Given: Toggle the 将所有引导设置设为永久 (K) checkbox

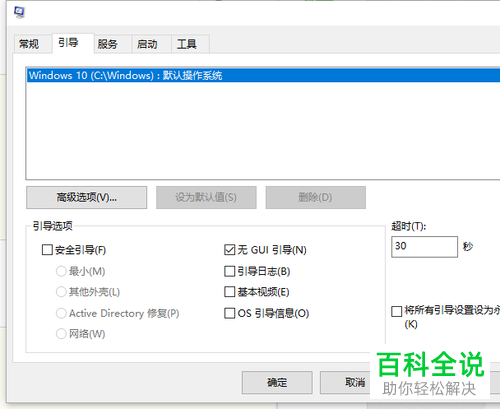Looking at the screenshot, I should click(x=396, y=311).
